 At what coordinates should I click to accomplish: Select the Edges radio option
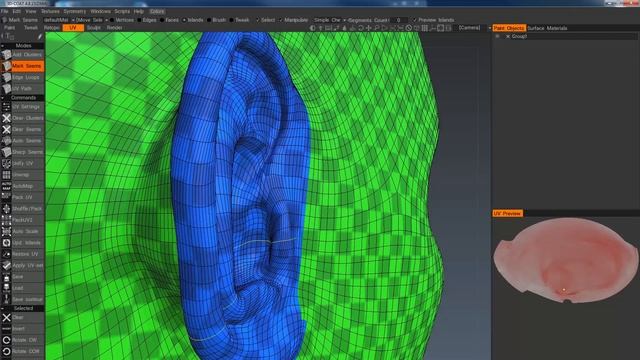coord(147,20)
